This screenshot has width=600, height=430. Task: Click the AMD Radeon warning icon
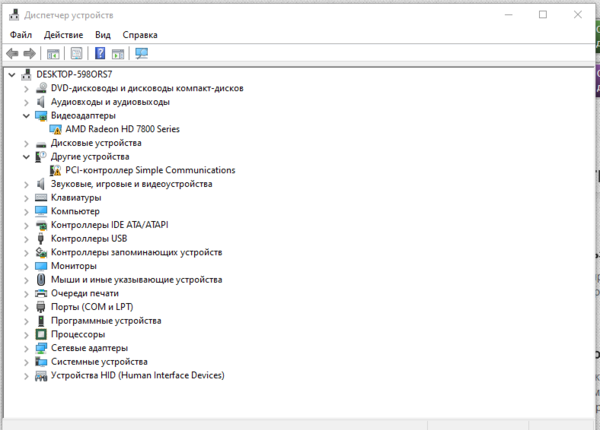pyautogui.click(x=55, y=129)
